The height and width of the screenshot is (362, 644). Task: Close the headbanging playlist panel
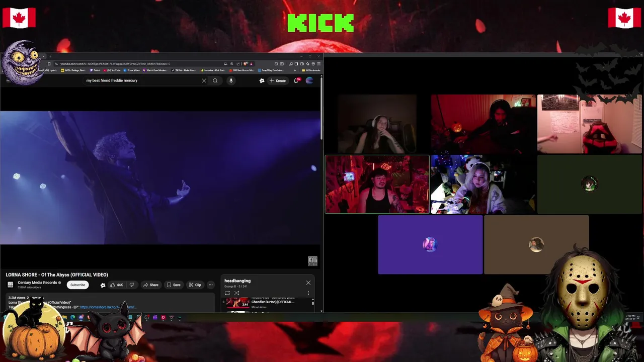click(x=308, y=283)
